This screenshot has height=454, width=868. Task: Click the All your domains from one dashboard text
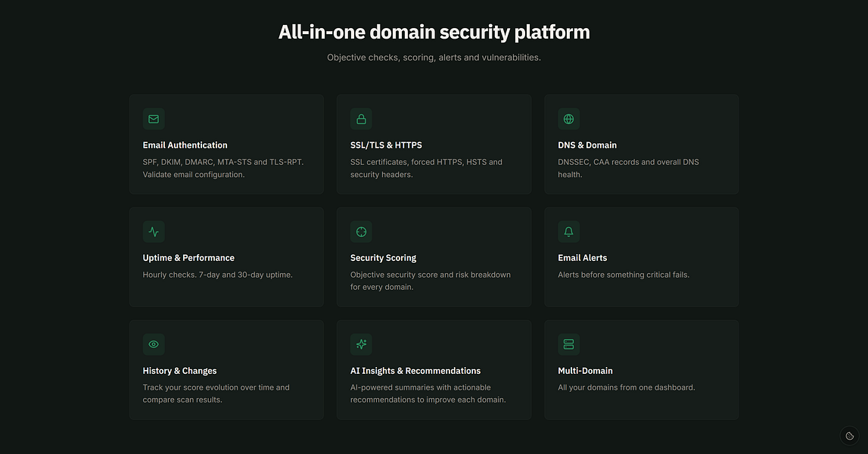pyautogui.click(x=627, y=387)
